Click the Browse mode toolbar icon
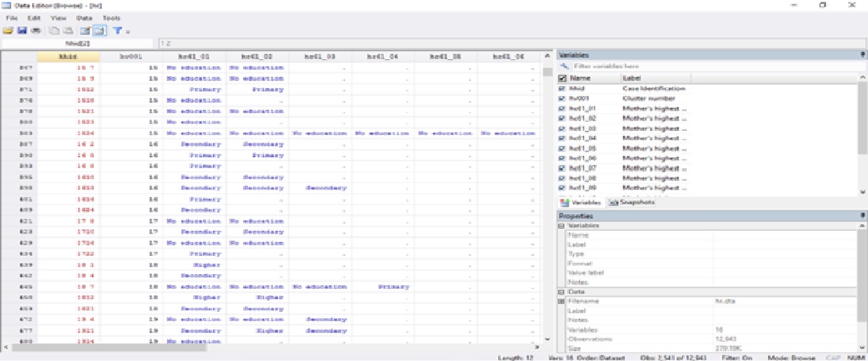 click(x=99, y=31)
